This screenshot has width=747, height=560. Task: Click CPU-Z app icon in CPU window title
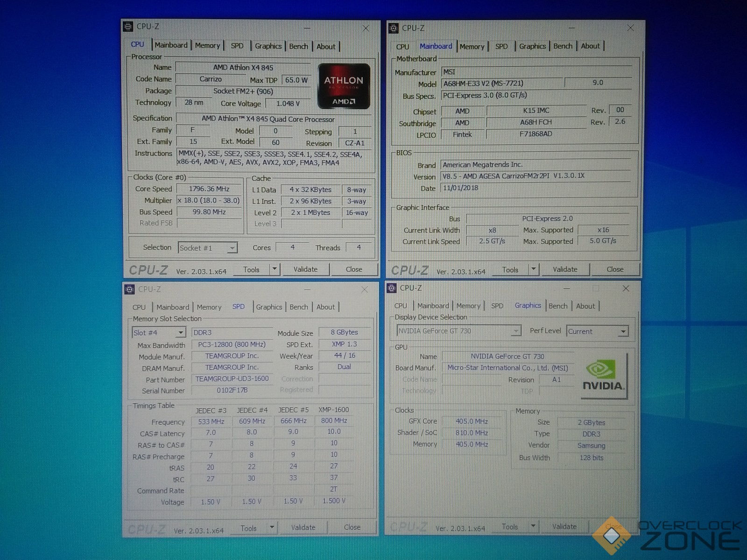[x=128, y=27]
